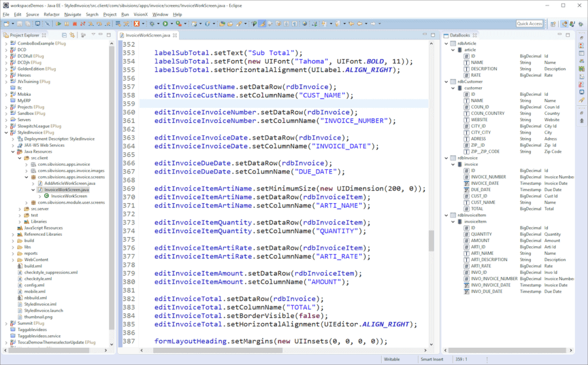Click the Search flashlight toolbar icon

[238, 24]
